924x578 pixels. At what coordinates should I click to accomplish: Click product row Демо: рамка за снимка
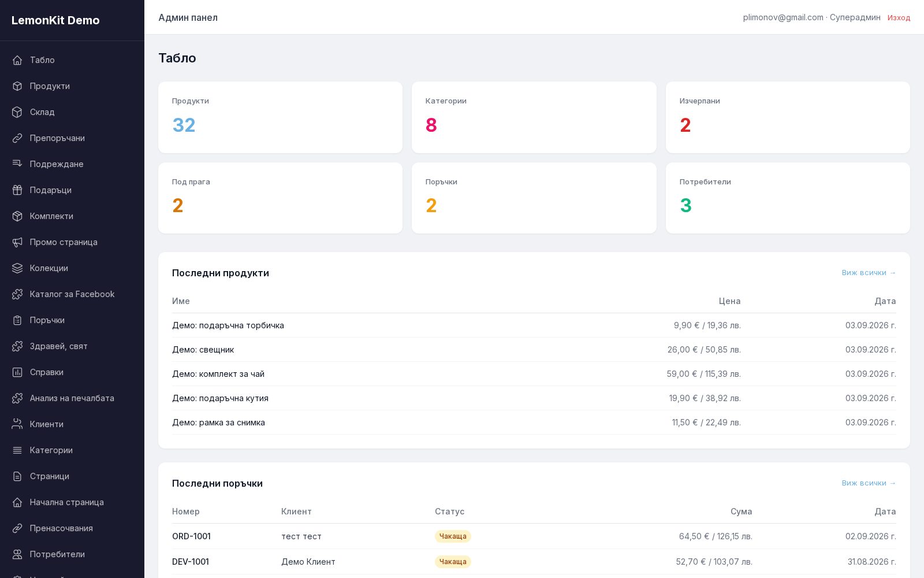tap(534, 423)
